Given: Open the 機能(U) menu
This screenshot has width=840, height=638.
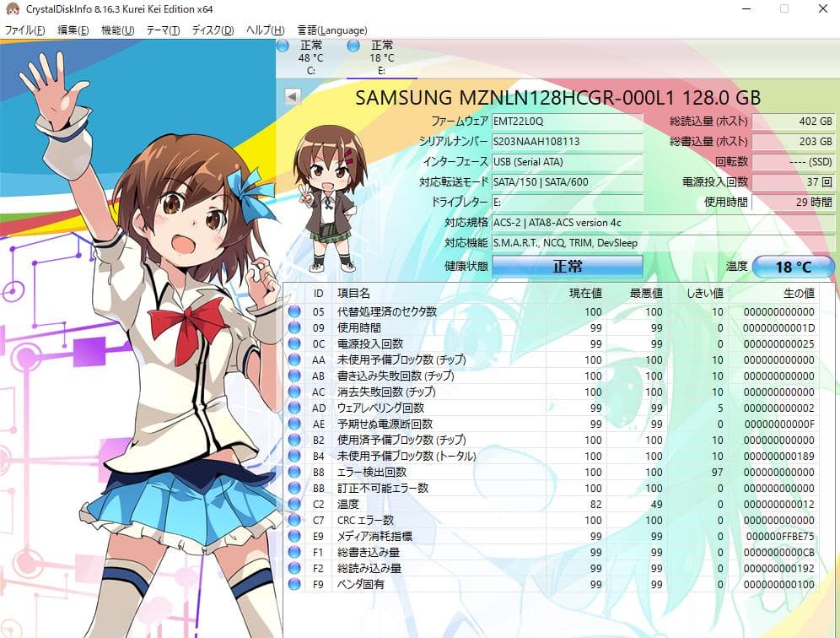Looking at the screenshot, I should (117, 30).
